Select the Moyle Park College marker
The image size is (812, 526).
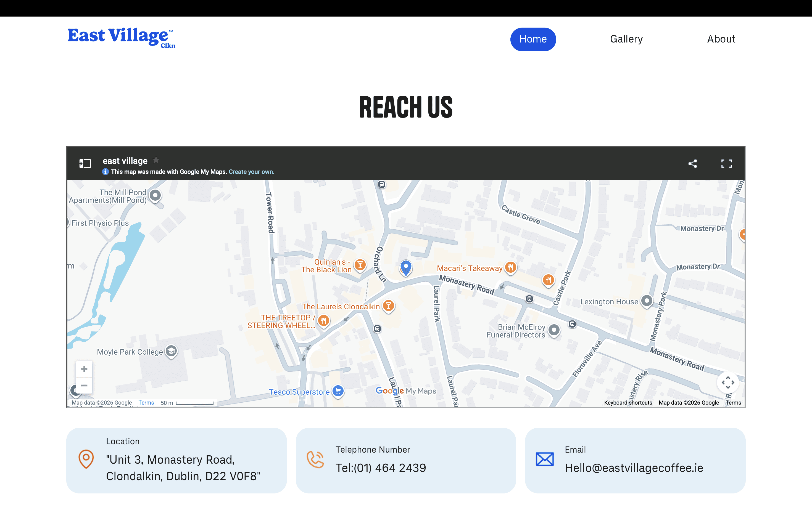(171, 351)
